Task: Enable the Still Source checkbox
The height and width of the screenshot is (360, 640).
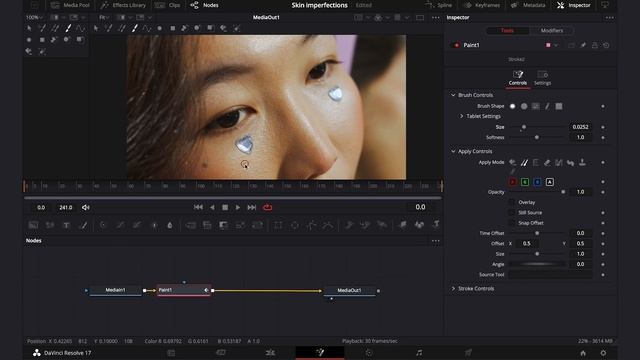Action: (511, 213)
